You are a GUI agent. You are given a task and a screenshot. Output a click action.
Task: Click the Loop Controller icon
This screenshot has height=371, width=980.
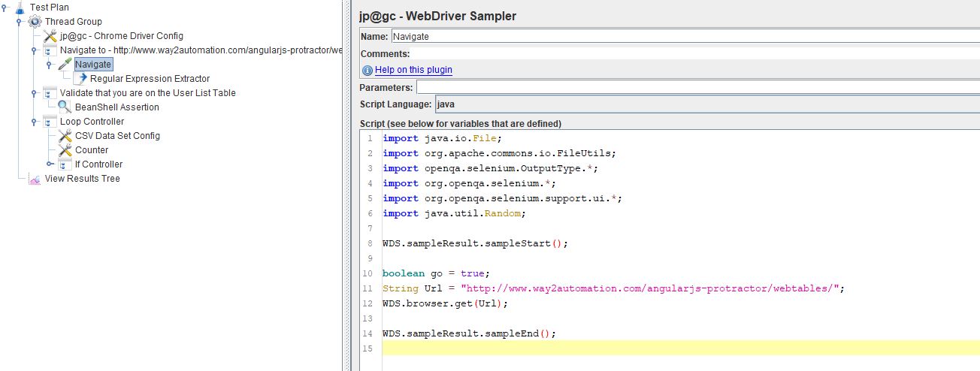[x=50, y=122]
